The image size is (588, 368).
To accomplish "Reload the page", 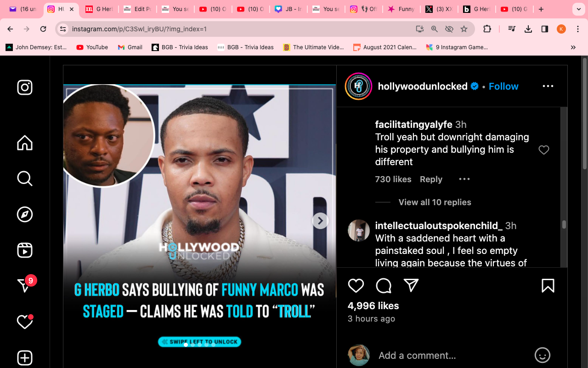I will pos(43,29).
